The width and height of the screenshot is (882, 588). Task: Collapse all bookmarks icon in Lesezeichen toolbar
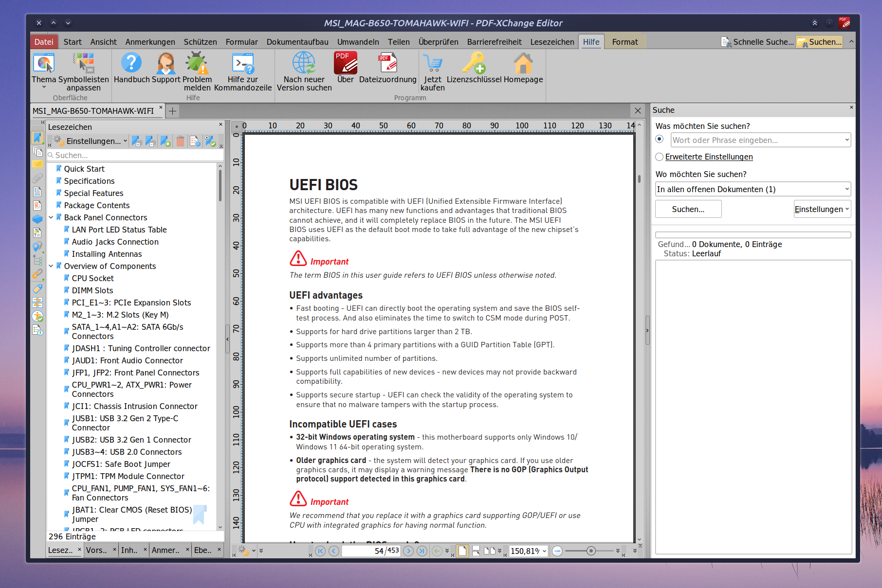(151, 141)
